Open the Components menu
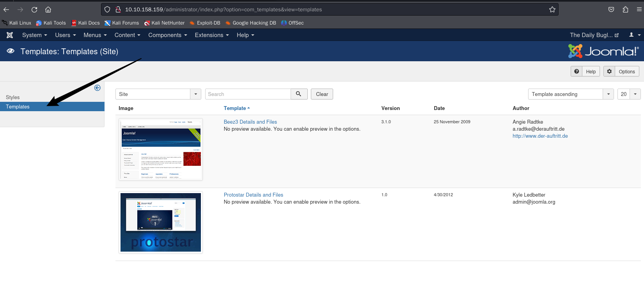This screenshot has height=300, width=644. pos(167,35)
